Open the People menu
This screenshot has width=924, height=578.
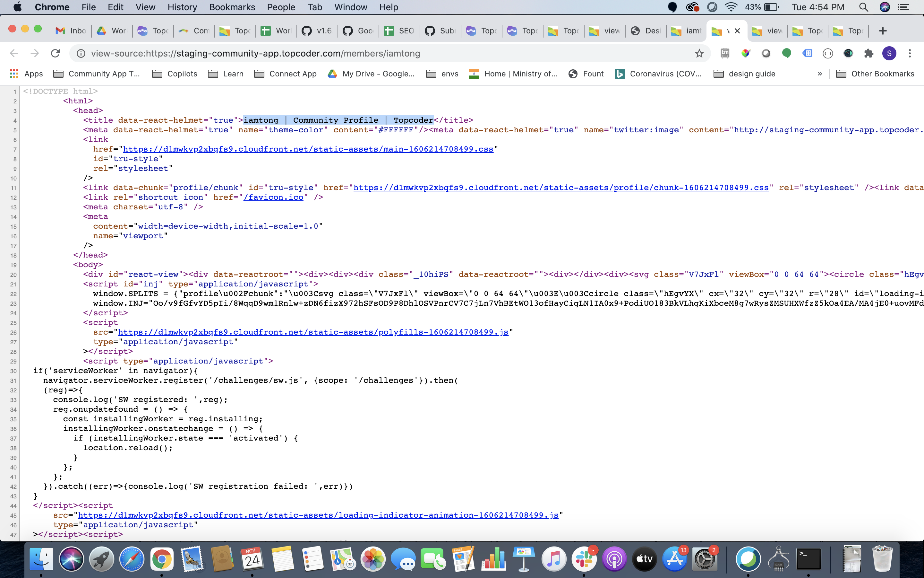(281, 7)
